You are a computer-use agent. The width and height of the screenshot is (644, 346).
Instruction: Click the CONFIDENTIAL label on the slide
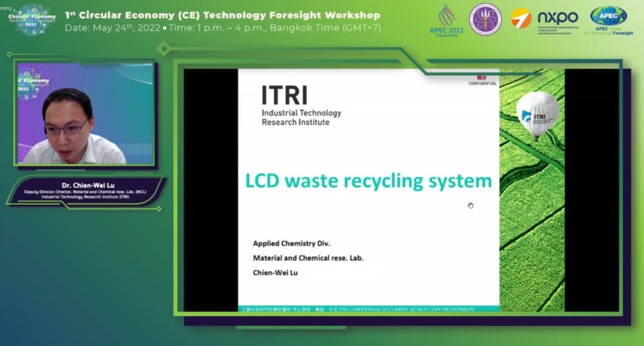coord(482,83)
